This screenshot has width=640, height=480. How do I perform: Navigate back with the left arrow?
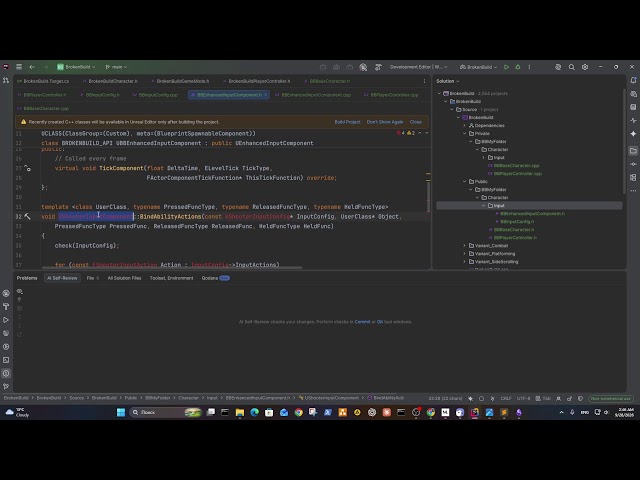click(32, 67)
